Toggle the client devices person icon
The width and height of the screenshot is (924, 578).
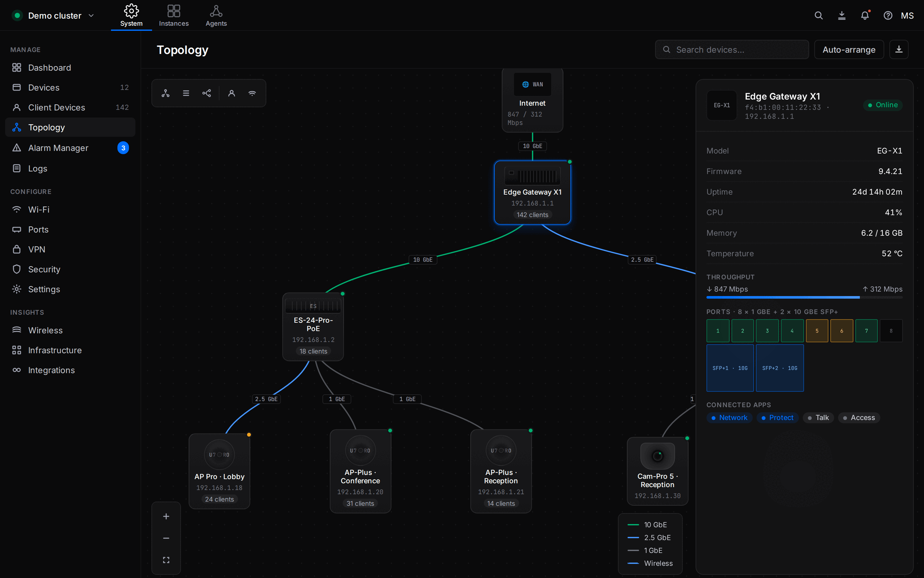(x=231, y=93)
